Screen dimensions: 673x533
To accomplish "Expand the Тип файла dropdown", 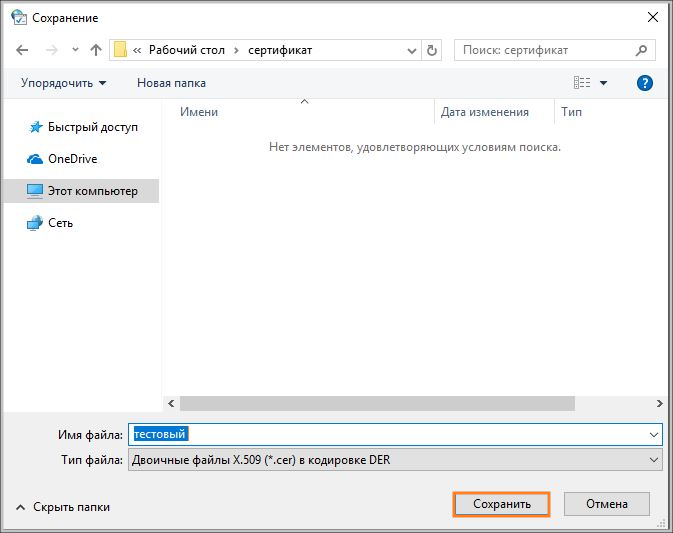I will point(654,460).
